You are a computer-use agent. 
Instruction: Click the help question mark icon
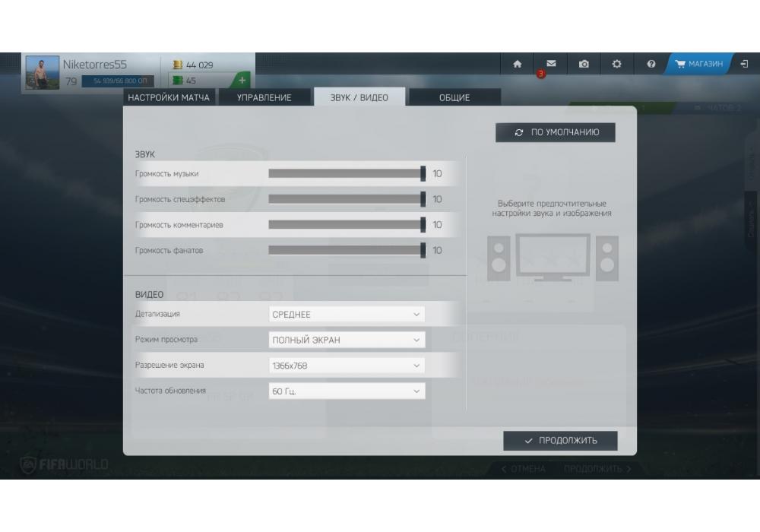tap(651, 65)
